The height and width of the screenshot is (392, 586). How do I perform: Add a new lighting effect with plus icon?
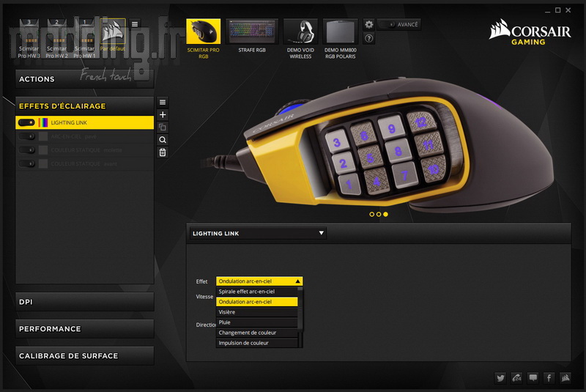pos(163,115)
